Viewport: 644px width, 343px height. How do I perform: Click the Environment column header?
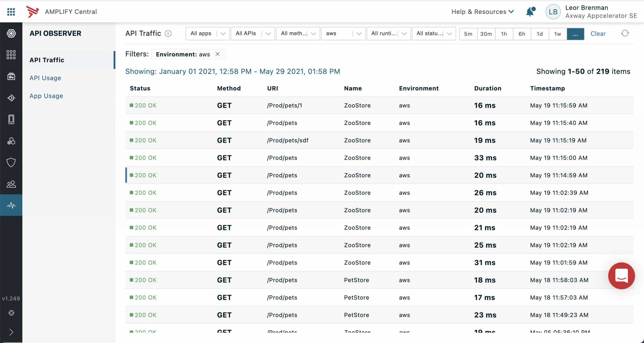coord(419,88)
